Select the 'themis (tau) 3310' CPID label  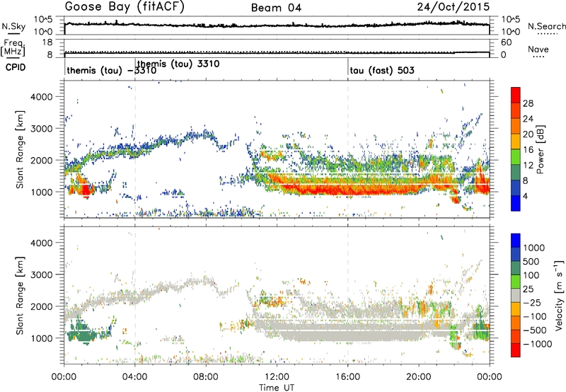click(x=178, y=64)
